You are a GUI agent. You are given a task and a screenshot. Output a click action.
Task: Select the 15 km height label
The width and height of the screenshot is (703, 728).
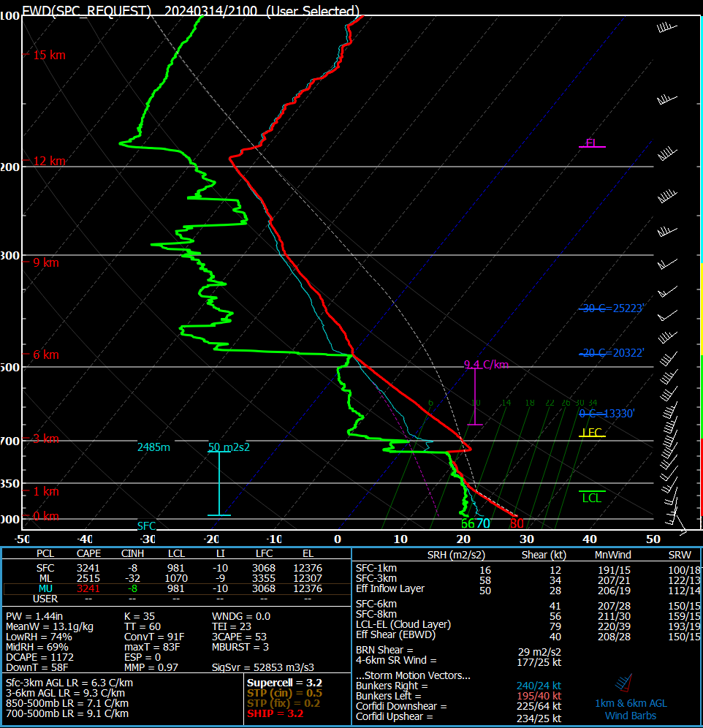click(x=49, y=56)
